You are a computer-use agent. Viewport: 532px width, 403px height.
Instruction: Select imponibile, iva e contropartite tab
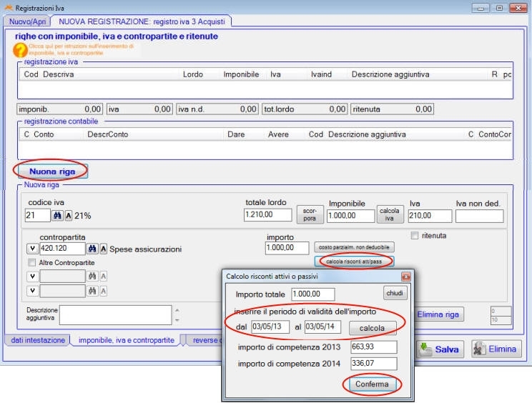[127, 340]
